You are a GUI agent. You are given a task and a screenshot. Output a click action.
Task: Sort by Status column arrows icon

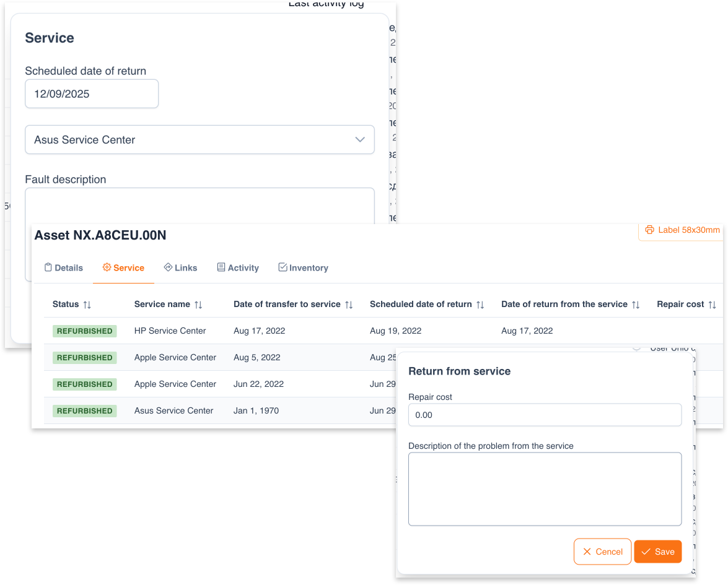[87, 305]
